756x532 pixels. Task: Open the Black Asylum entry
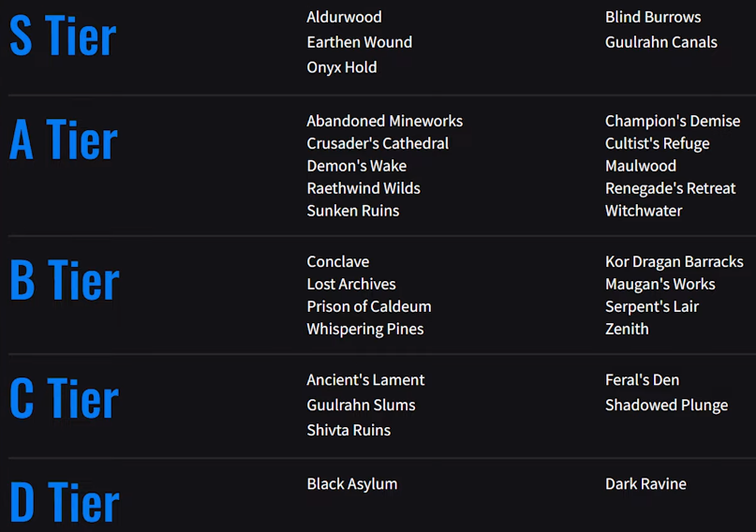(x=352, y=484)
